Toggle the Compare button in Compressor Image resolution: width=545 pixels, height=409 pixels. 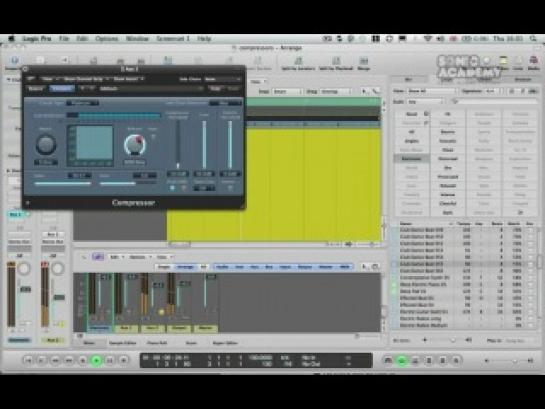pyautogui.click(x=62, y=89)
